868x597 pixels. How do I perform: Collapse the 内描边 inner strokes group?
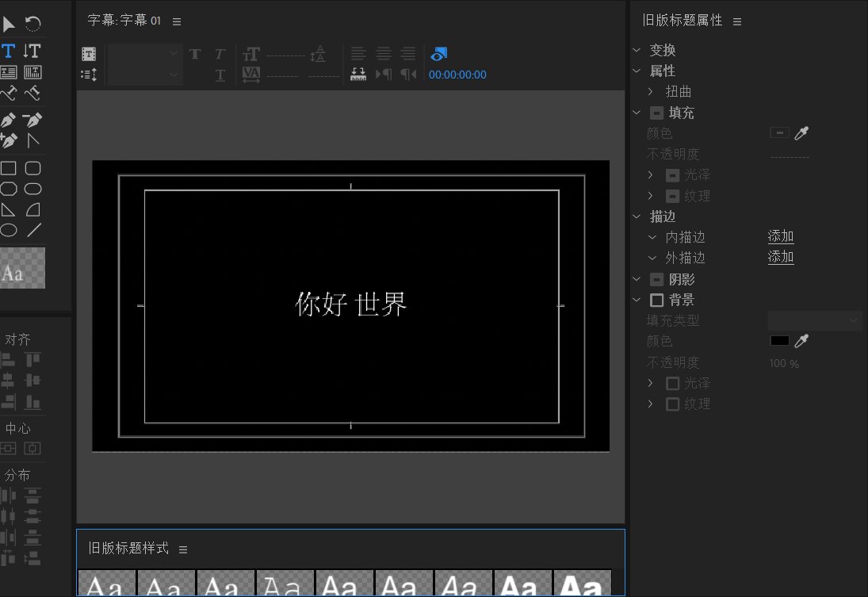coord(652,237)
